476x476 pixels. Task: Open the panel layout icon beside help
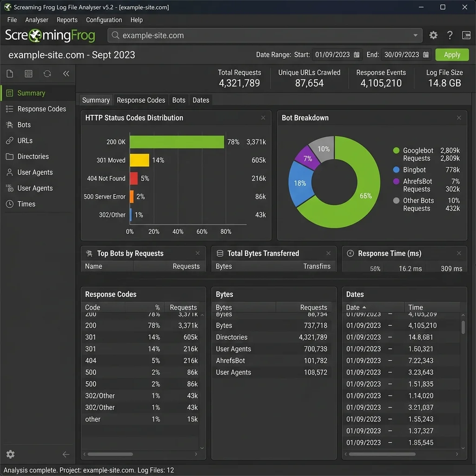466,35
